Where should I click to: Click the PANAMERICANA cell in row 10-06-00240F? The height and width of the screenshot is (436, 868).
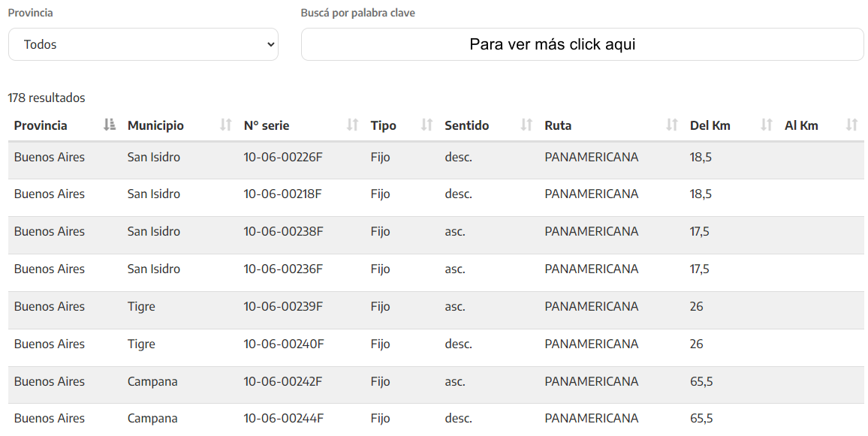[x=591, y=344]
